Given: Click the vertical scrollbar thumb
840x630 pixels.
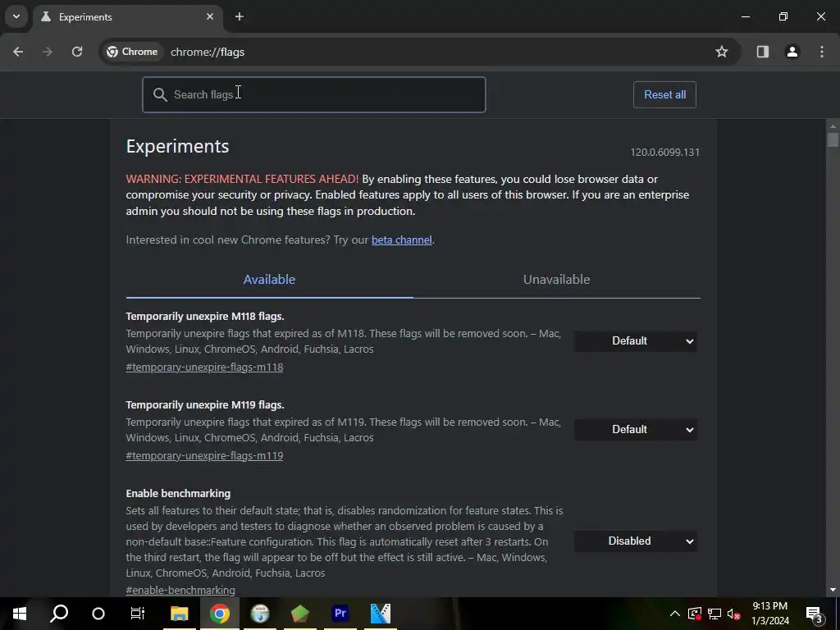Looking at the screenshot, I should tap(833, 139).
